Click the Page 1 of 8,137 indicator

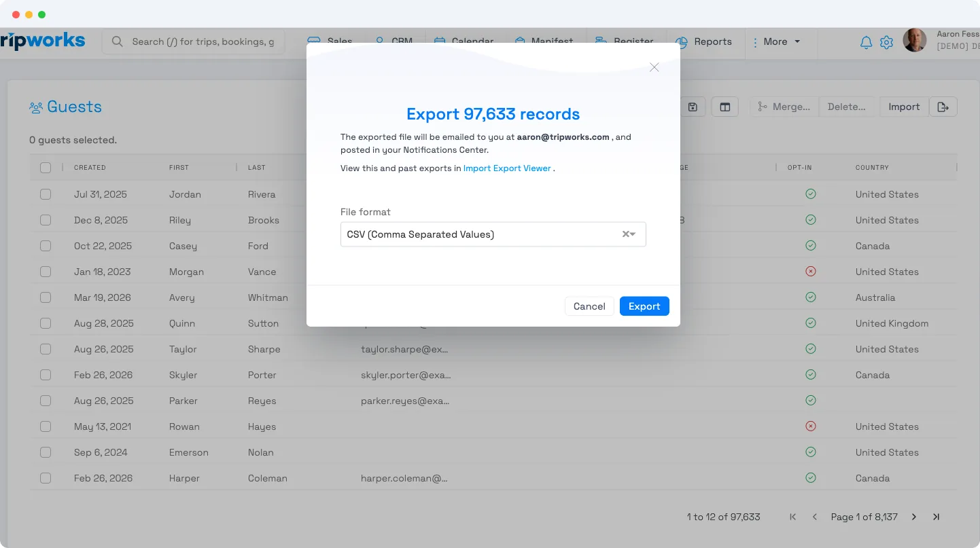864,517
